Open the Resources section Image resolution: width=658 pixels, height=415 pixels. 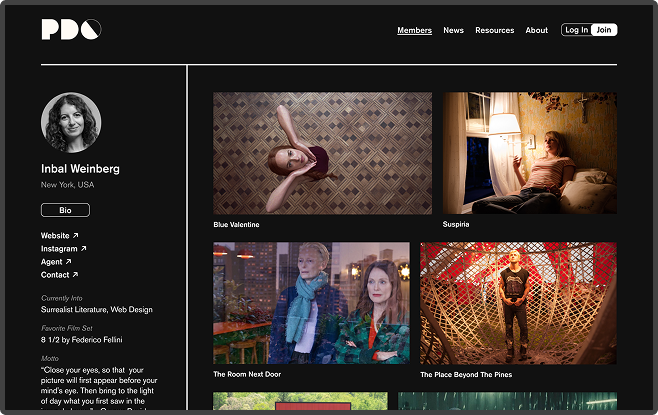tap(494, 30)
